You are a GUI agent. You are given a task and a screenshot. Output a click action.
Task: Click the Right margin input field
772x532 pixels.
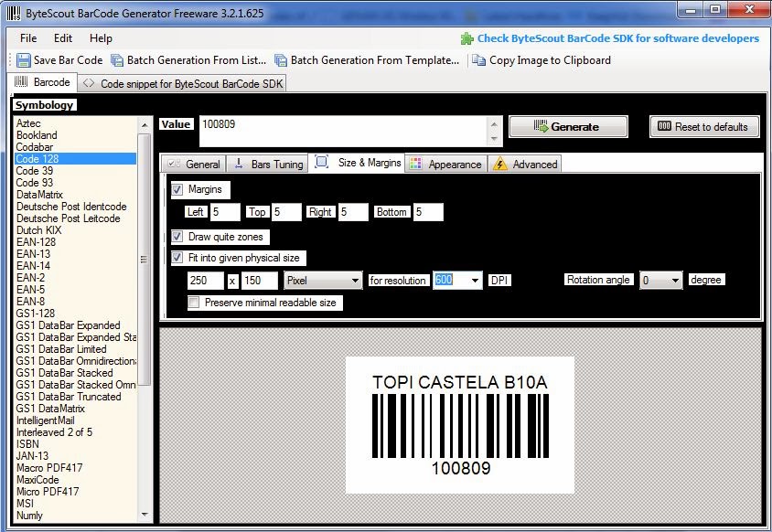353,212
